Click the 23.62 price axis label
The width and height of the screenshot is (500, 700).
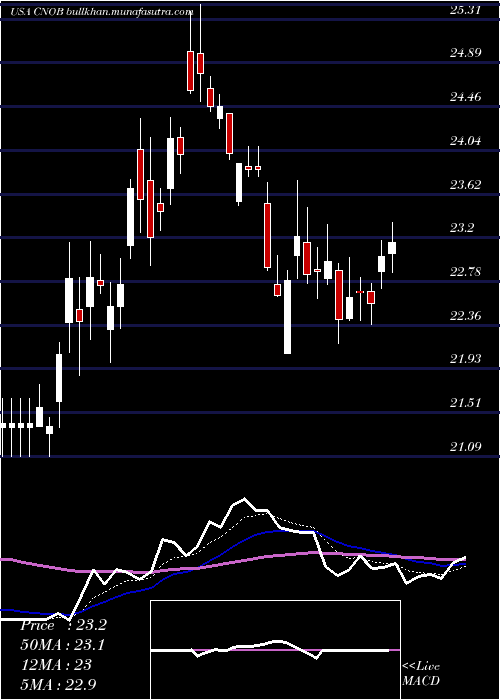465,184
